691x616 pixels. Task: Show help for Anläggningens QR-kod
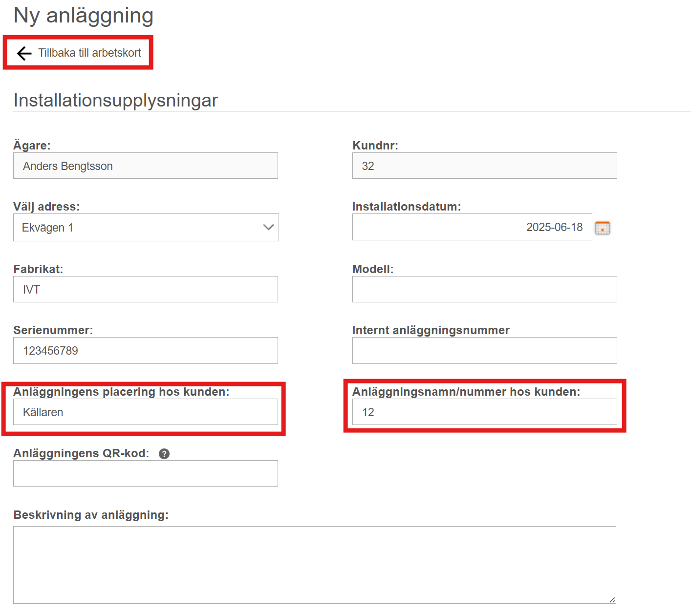[x=164, y=454]
